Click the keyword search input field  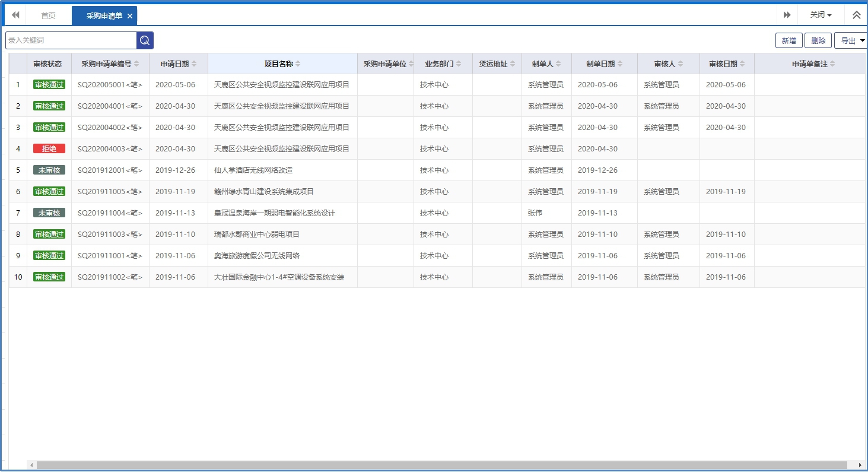click(x=71, y=40)
